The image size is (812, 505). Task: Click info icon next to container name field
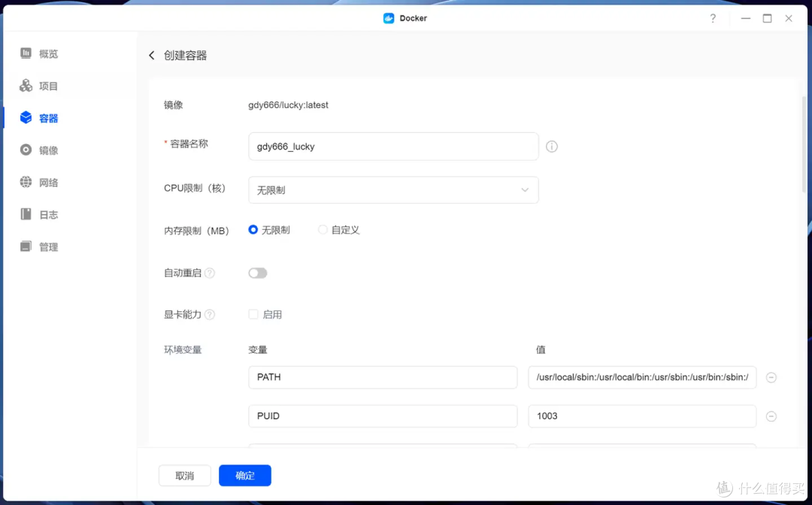point(552,147)
